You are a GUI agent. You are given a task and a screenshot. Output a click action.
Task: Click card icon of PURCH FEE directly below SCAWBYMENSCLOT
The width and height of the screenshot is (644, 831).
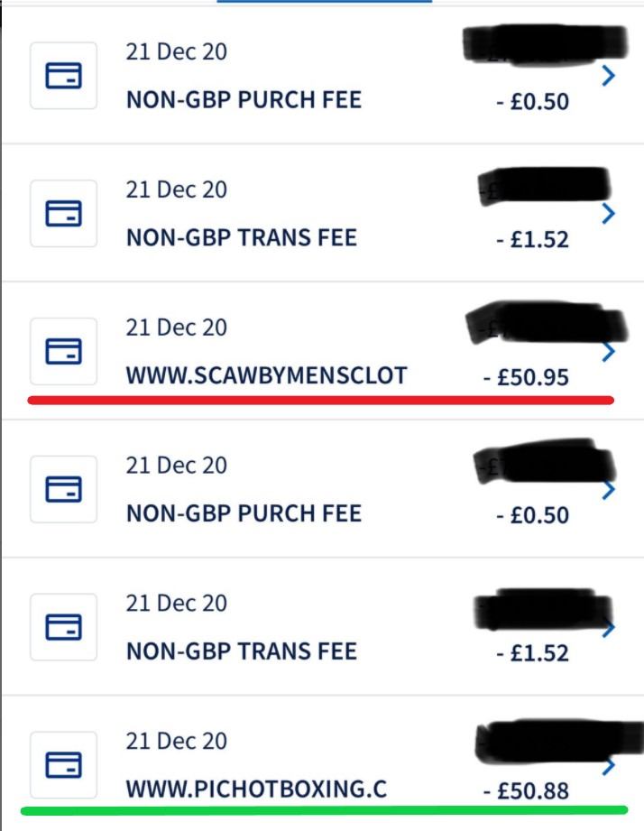pos(63,489)
